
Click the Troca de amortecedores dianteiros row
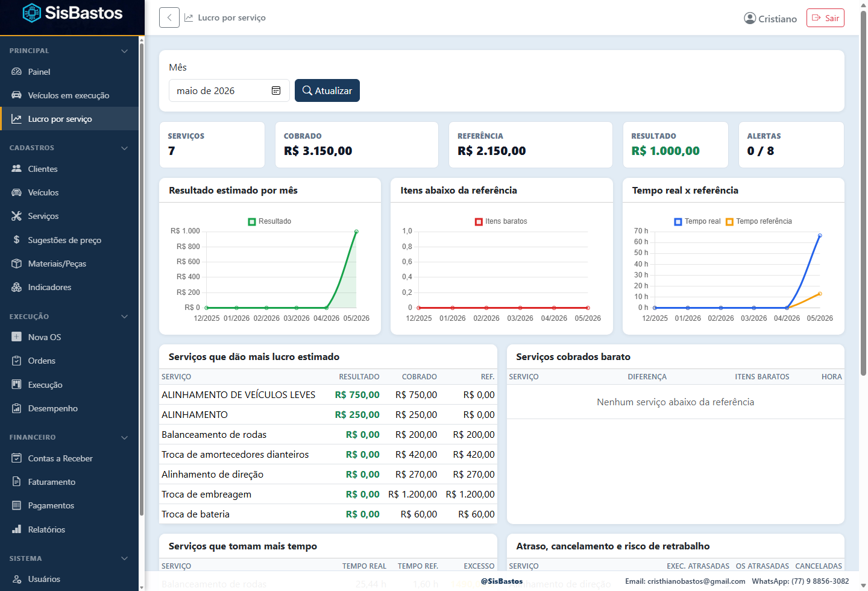pyautogui.click(x=328, y=454)
